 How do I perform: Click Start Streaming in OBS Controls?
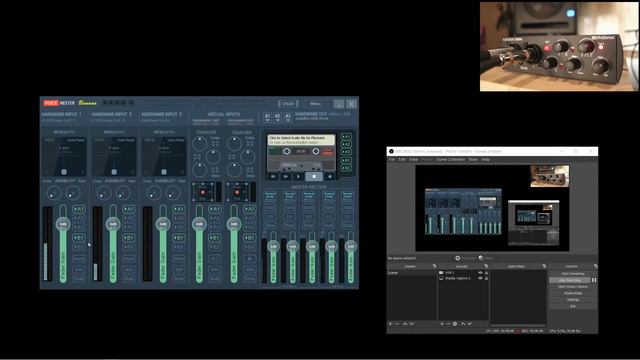point(573,273)
